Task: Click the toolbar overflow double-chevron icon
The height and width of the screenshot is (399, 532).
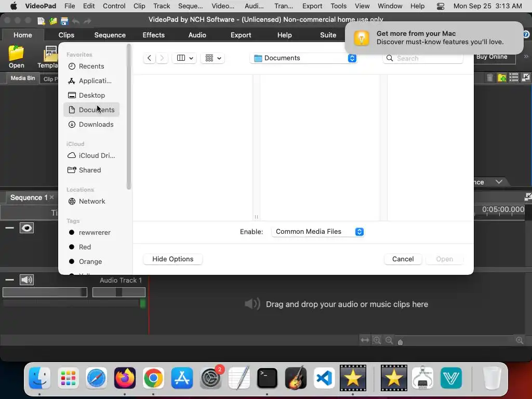Action: (x=526, y=56)
